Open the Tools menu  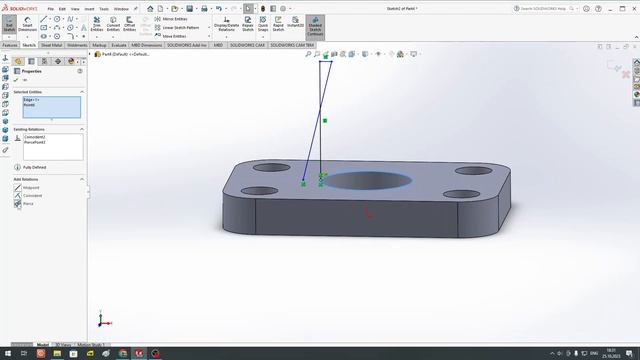[104, 9]
